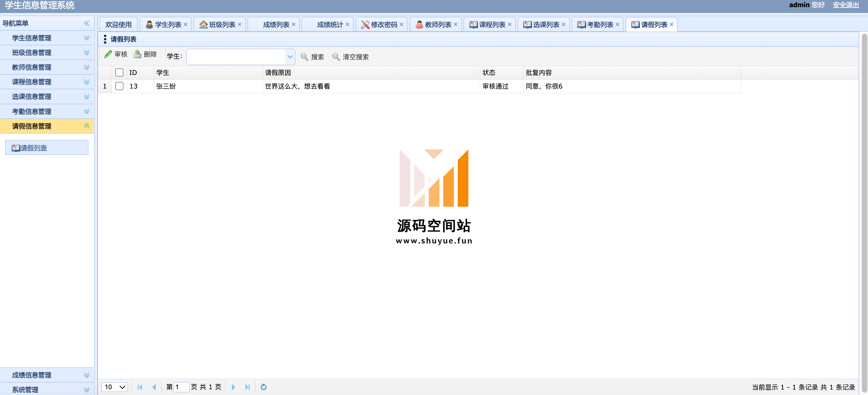Go to next page arrow
Screen dimensions: 868x395
233,387
